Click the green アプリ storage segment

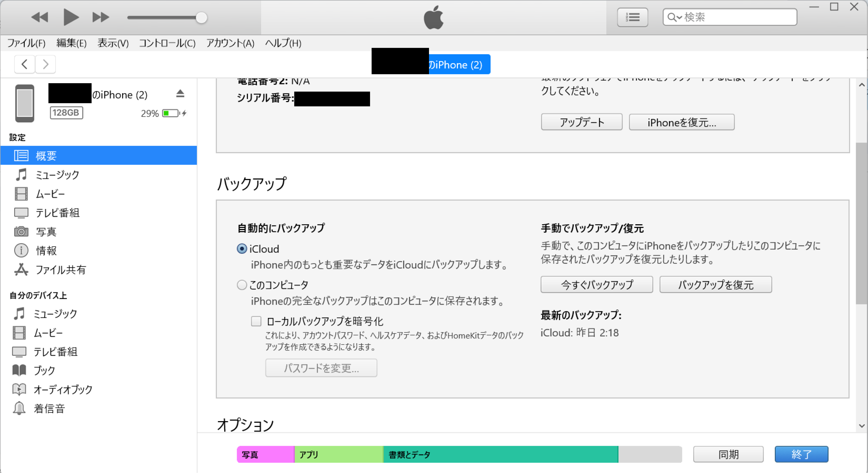pos(339,454)
